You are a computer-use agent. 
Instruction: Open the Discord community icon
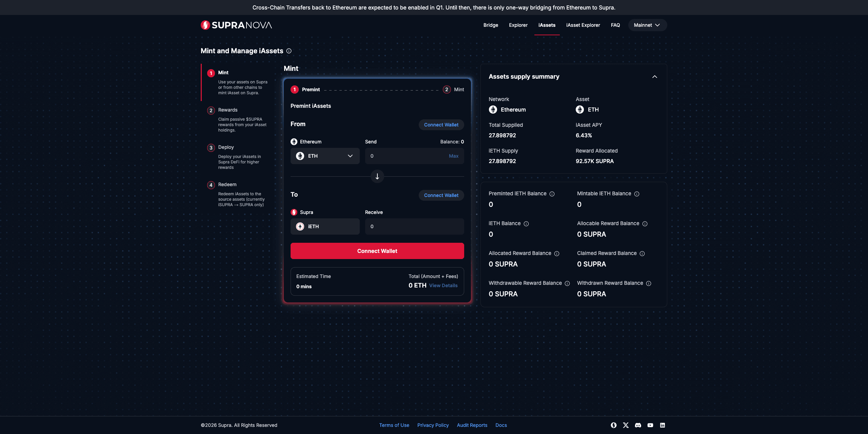coord(638,425)
